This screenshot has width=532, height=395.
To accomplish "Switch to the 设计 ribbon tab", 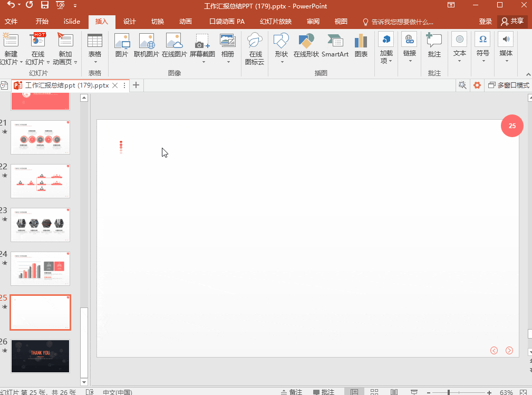I will point(130,22).
